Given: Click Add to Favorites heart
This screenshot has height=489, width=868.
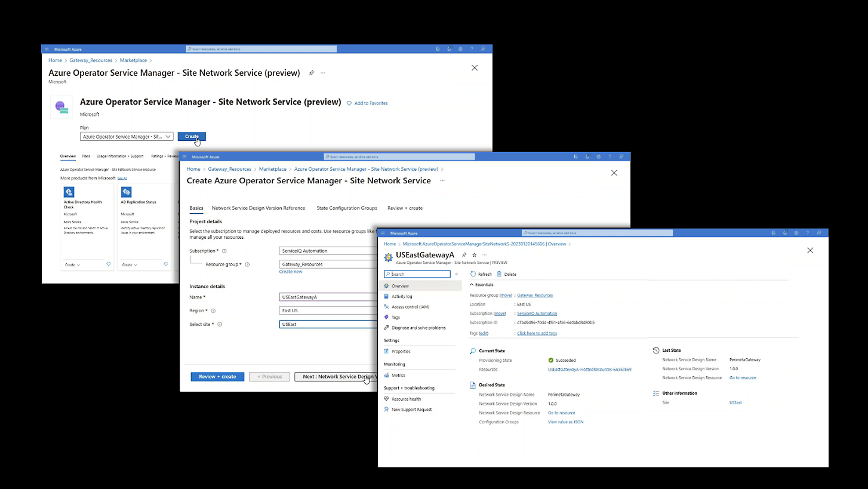Looking at the screenshot, I should tap(349, 103).
